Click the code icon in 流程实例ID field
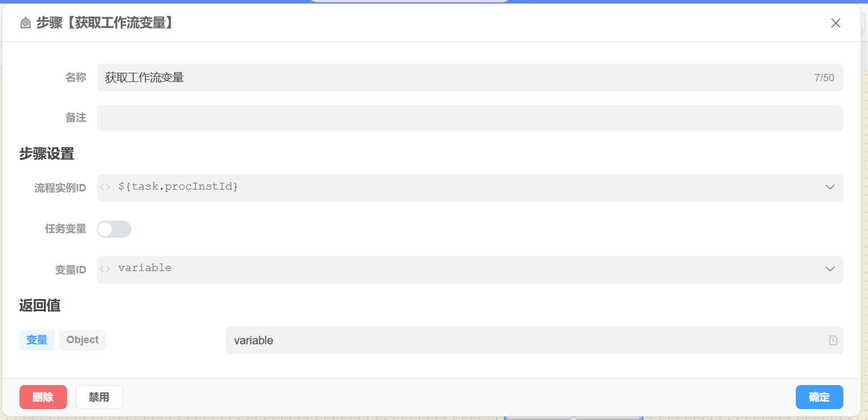This screenshot has height=420, width=868. (x=105, y=187)
